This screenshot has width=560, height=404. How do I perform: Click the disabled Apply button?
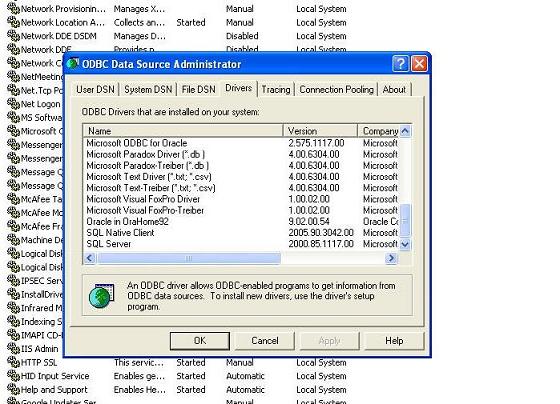329,341
